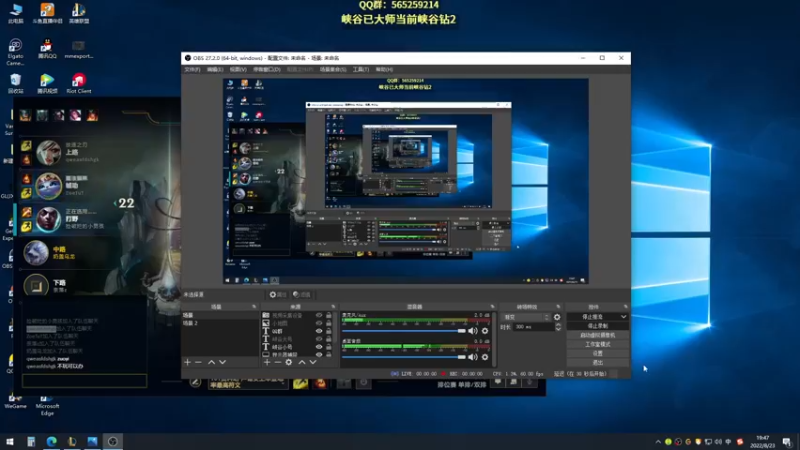Click the 退出 button in OBS

point(597,362)
